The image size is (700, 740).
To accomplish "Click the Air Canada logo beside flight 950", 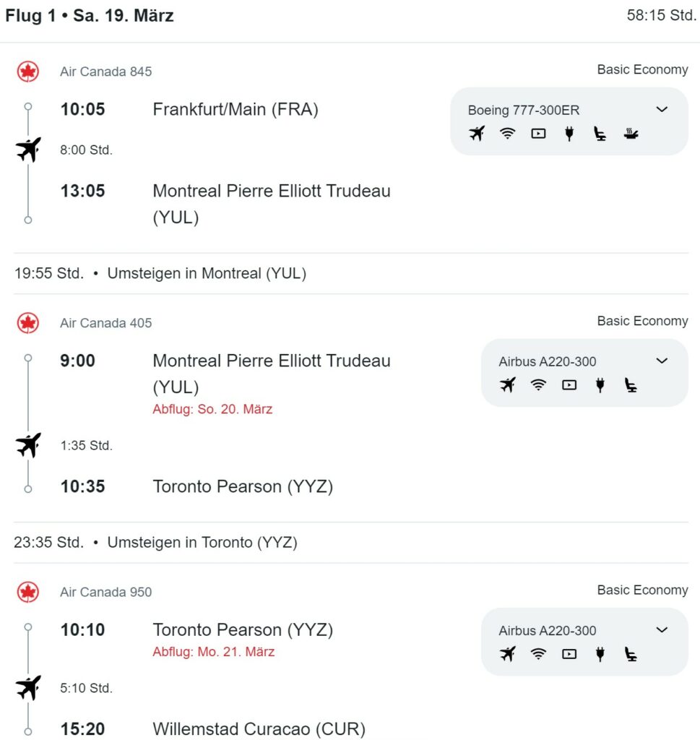I will pyautogui.click(x=28, y=593).
